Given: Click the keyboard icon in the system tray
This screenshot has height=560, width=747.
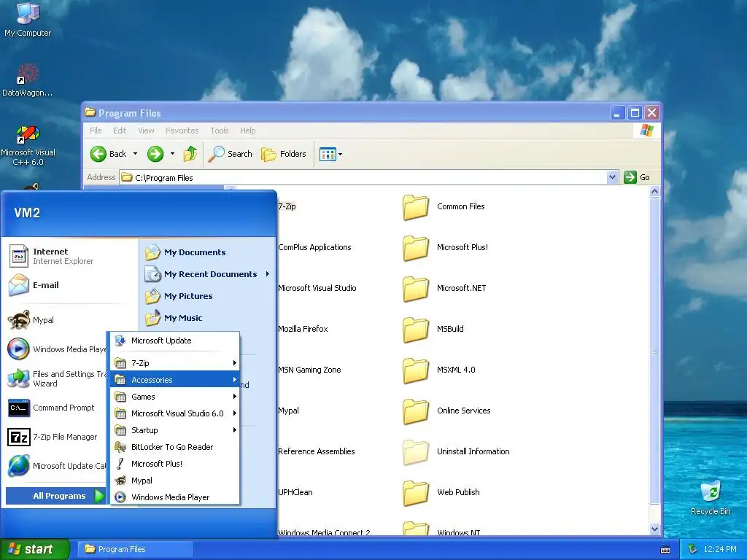Looking at the screenshot, I should [665, 550].
